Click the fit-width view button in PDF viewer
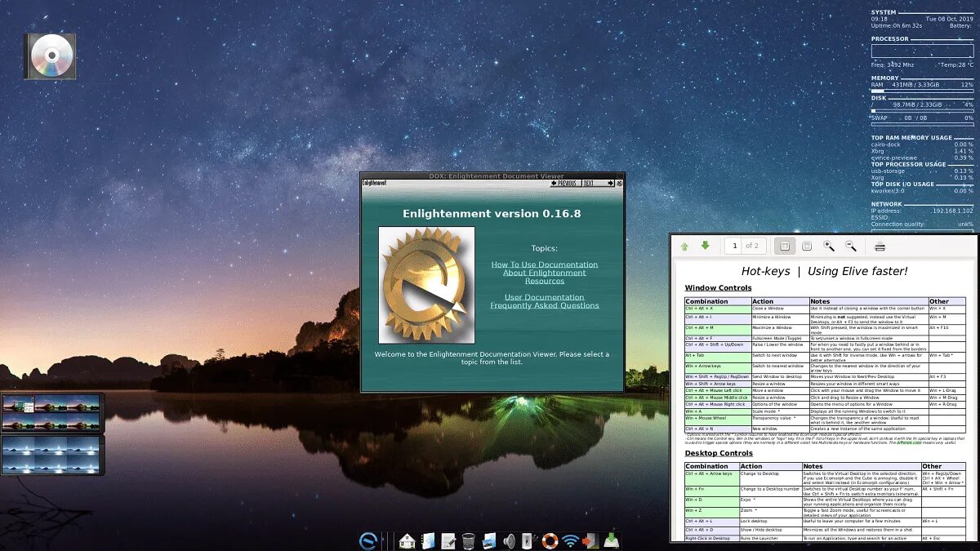 click(807, 246)
